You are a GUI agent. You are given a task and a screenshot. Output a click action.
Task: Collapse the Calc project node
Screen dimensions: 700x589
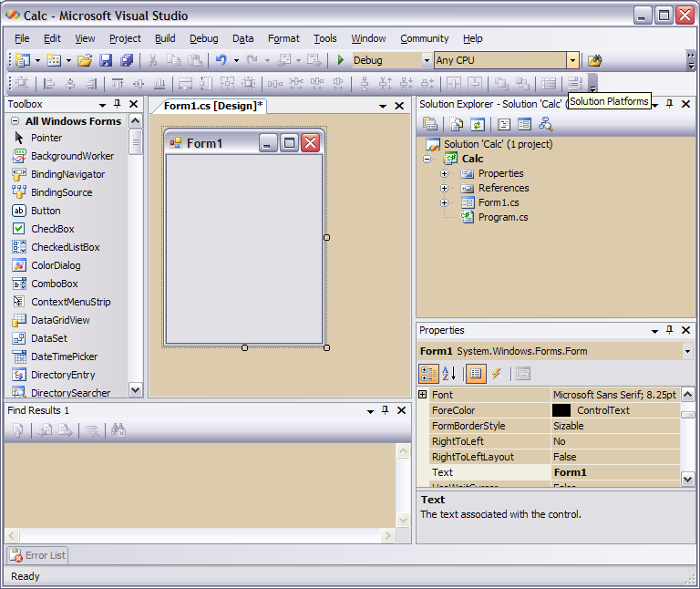pos(427,159)
